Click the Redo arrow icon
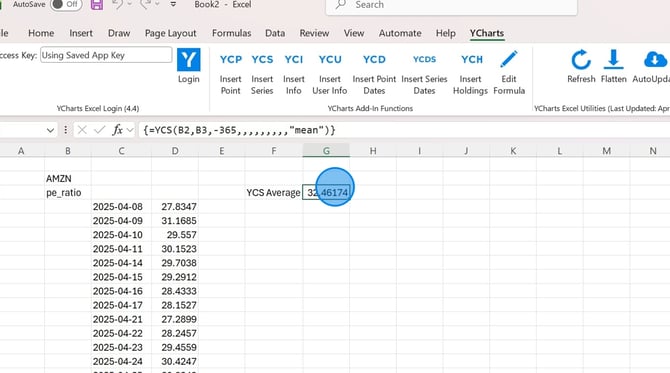 click(146, 5)
